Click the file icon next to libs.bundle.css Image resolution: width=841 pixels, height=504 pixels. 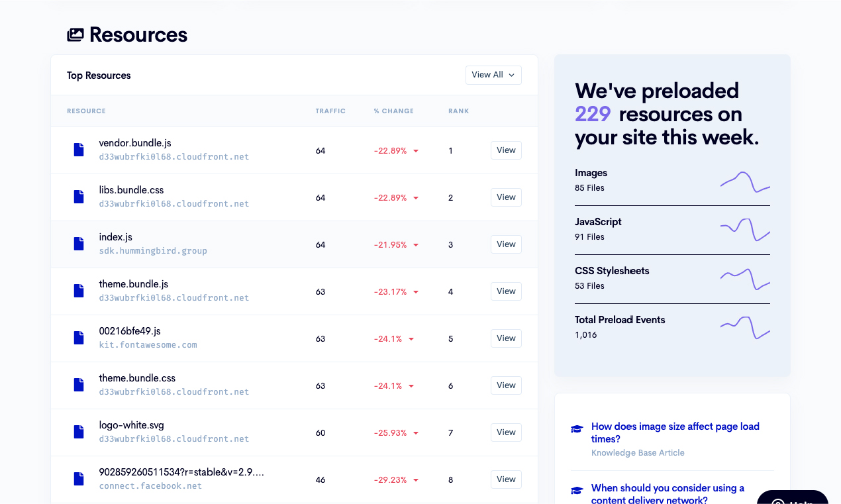pos(79,197)
